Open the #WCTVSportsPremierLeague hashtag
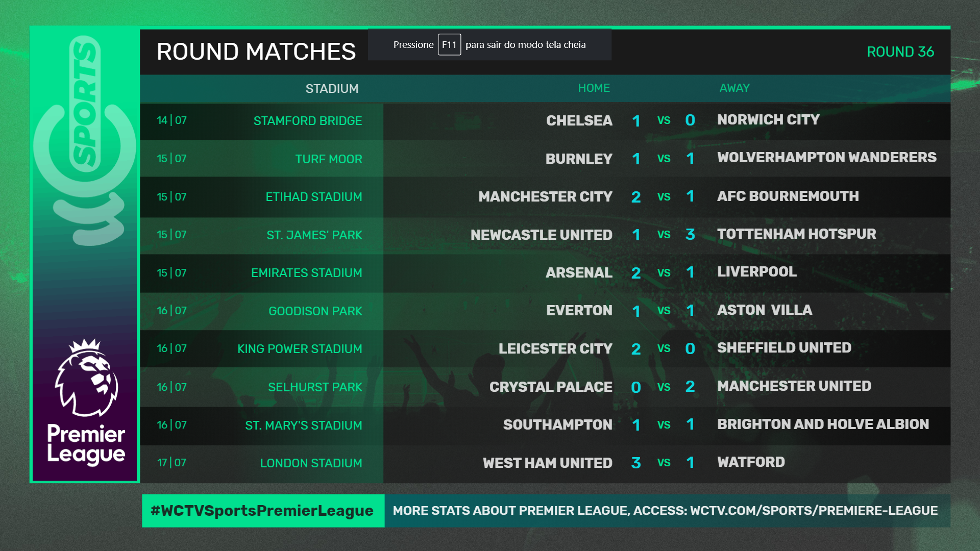This screenshot has width=980, height=551. click(x=262, y=511)
